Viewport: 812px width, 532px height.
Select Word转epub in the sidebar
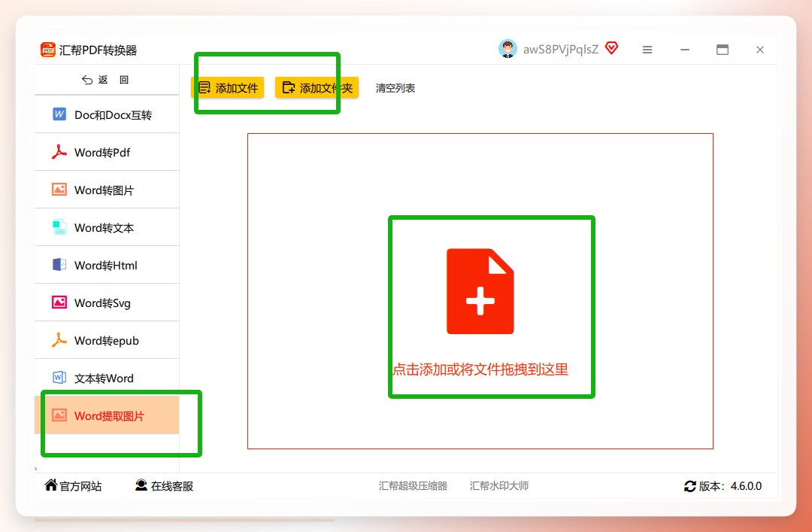pos(107,340)
